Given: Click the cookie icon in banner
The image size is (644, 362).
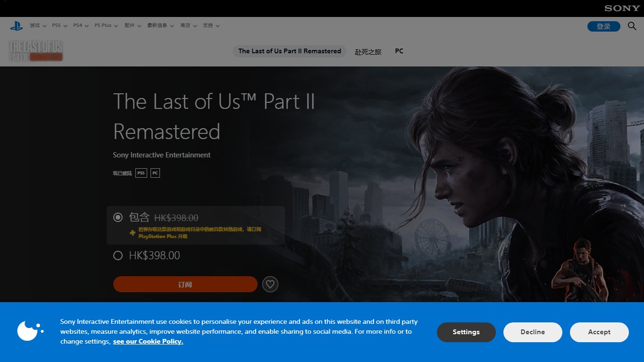Looking at the screenshot, I should (x=30, y=330).
